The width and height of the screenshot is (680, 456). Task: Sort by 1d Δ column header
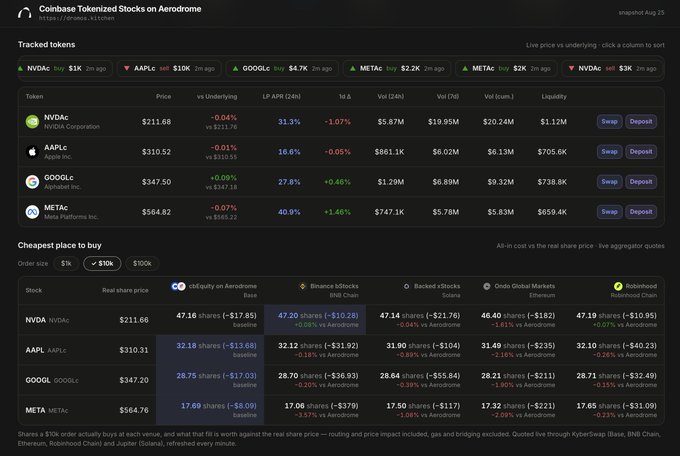click(345, 97)
